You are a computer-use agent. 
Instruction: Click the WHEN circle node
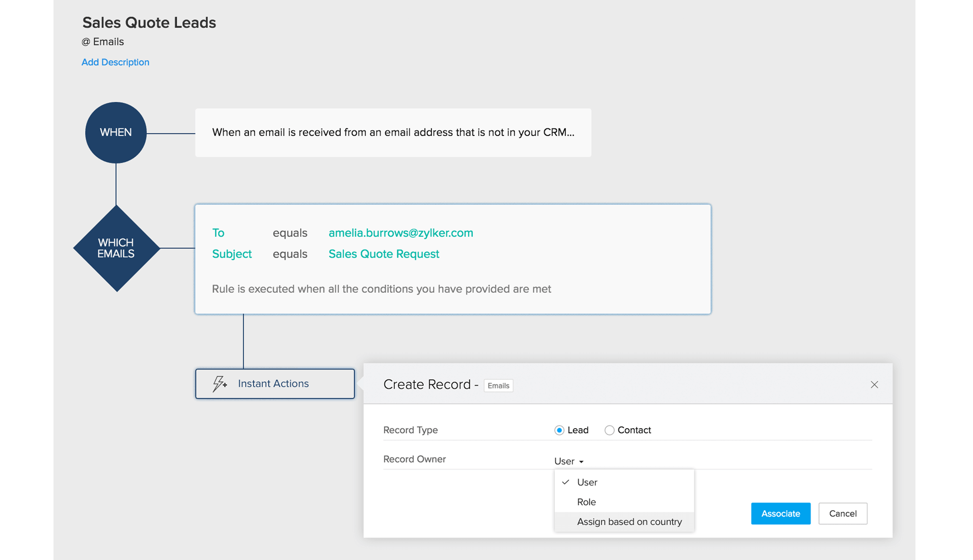point(116,132)
